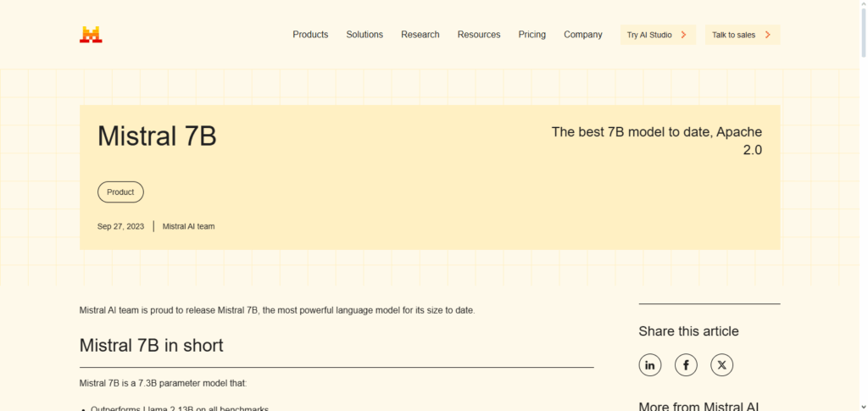The width and height of the screenshot is (868, 411).
Task: Click the scrollbar up arrow
Action: click(862, 5)
